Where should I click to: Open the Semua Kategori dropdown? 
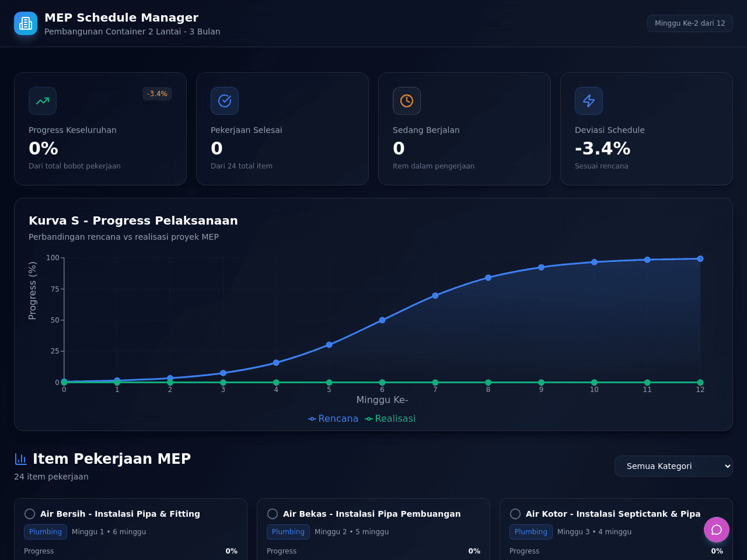pos(673,466)
